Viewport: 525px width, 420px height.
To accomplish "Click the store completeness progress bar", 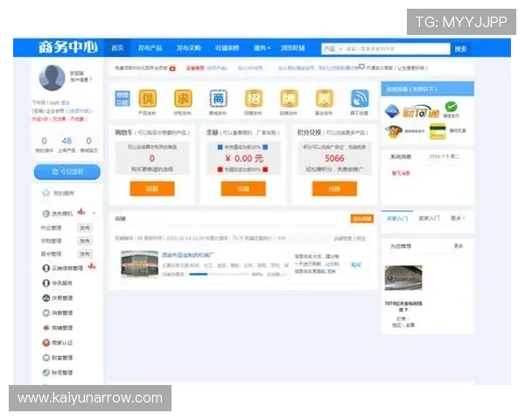I will coord(220,274).
